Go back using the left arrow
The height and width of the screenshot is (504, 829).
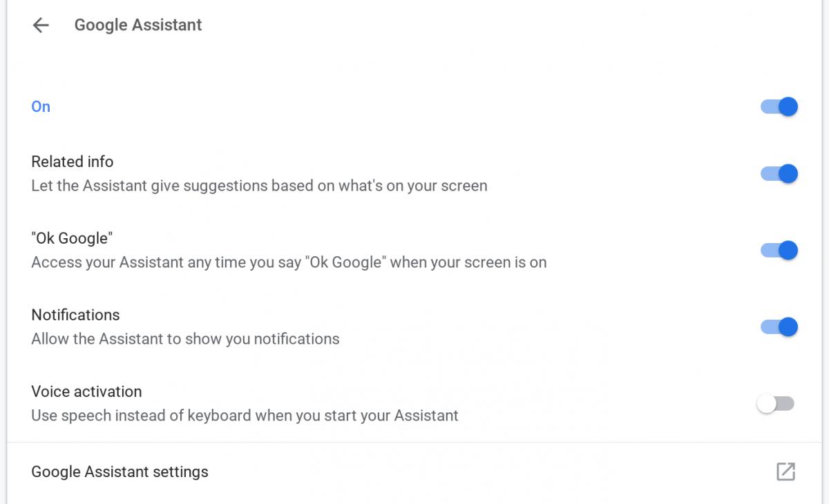point(41,26)
